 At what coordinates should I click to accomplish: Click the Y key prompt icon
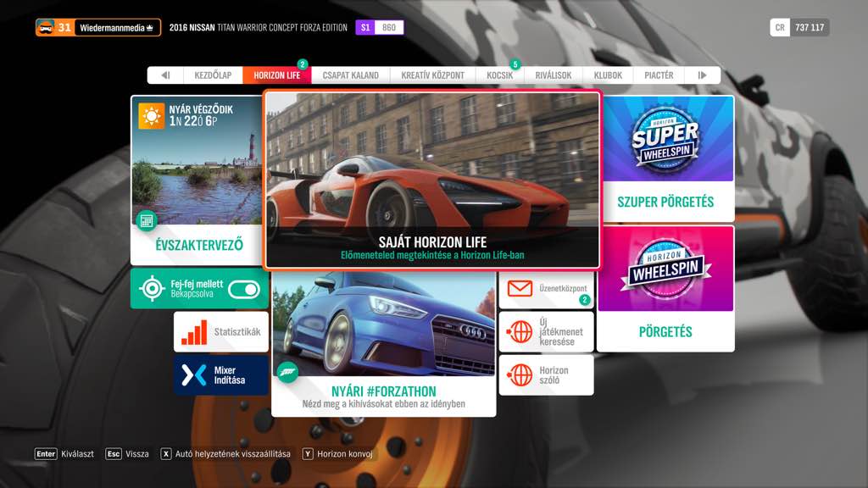tap(308, 454)
